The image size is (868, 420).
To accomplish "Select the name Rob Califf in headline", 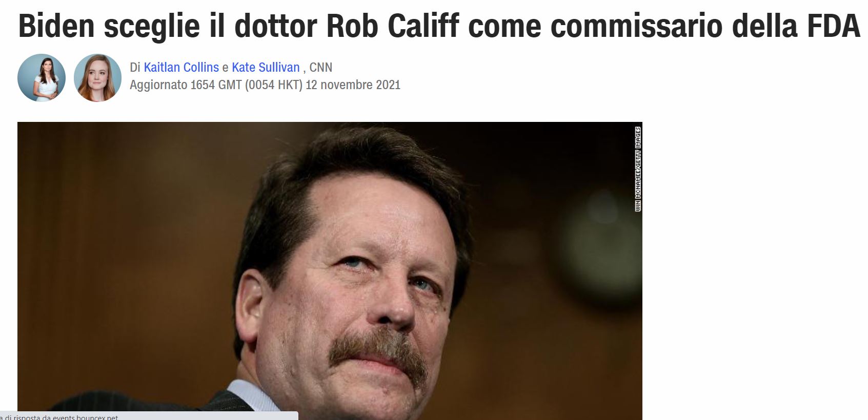I will tap(392, 26).
